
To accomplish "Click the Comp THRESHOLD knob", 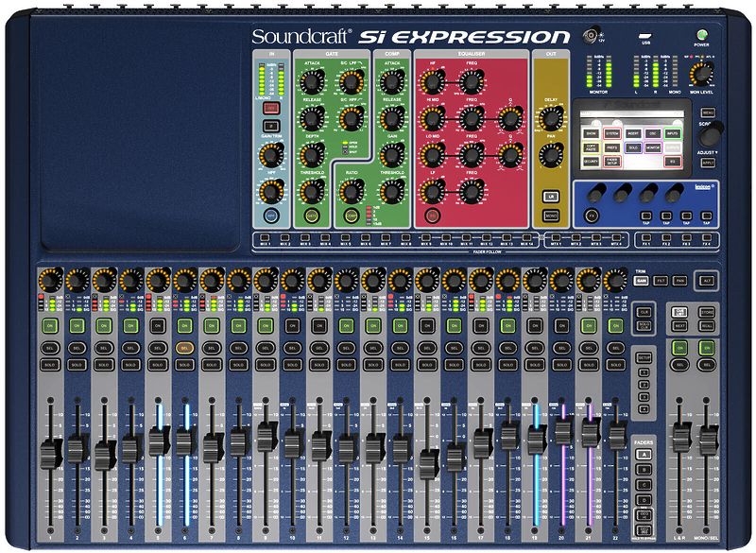I will [392, 191].
